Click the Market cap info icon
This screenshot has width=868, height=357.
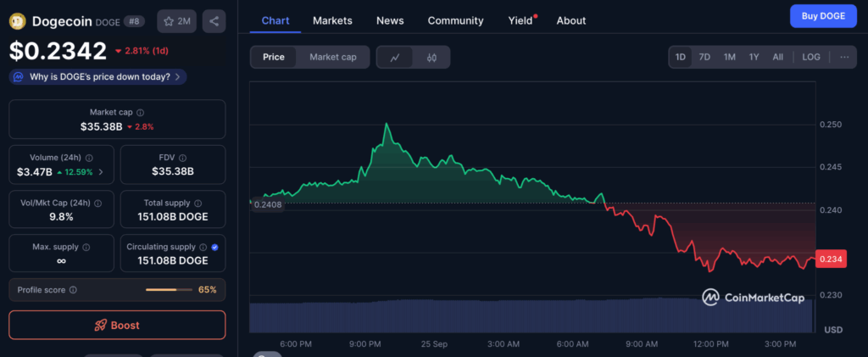[141, 113]
